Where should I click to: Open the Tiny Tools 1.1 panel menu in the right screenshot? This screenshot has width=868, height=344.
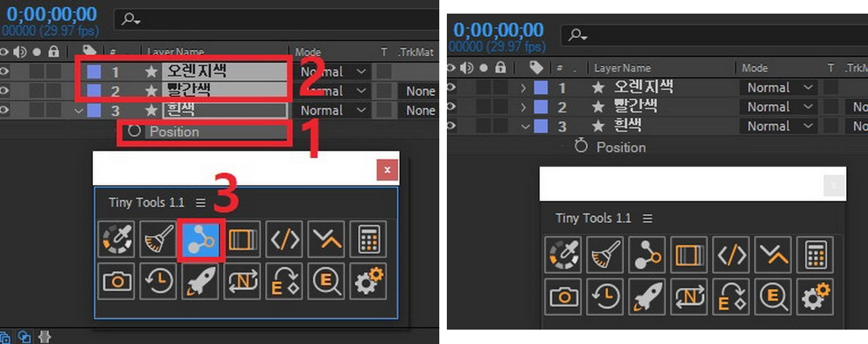point(647,218)
